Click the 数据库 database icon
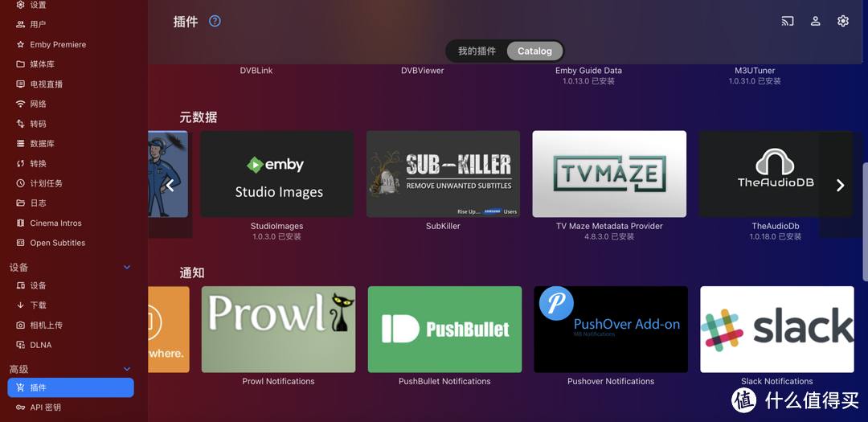This screenshot has width=868, height=422. coord(20,144)
